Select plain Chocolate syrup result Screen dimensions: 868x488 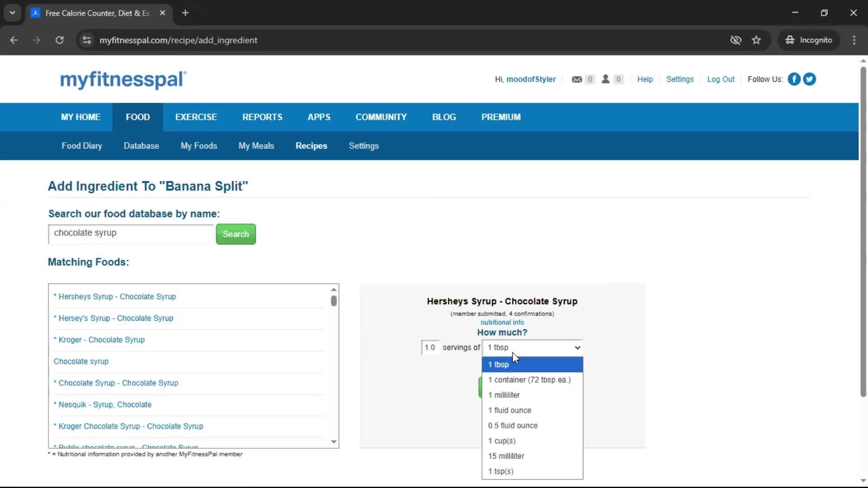pyautogui.click(x=81, y=361)
